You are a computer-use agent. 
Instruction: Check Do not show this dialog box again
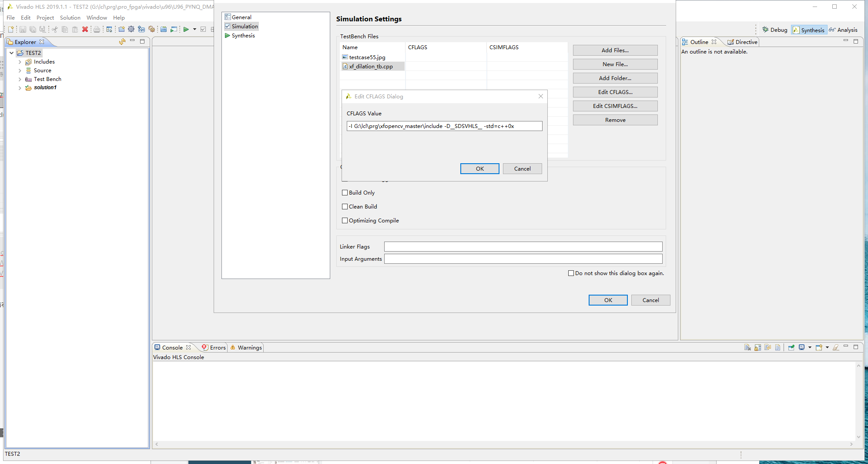[x=571, y=273]
